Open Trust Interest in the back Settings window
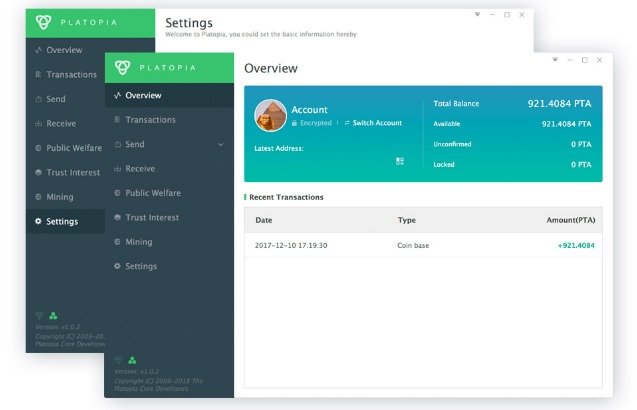637x410 pixels. [65, 172]
